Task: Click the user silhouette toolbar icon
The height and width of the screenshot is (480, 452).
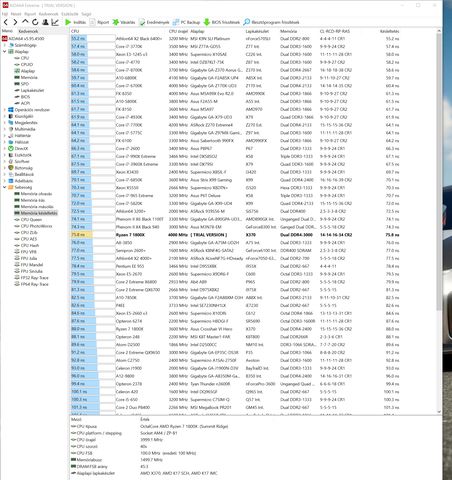Action: click(45, 22)
